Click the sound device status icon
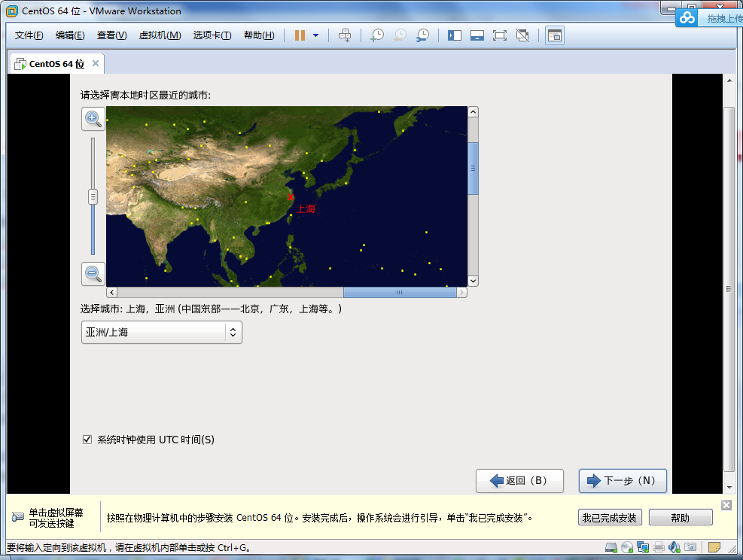 [x=674, y=546]
